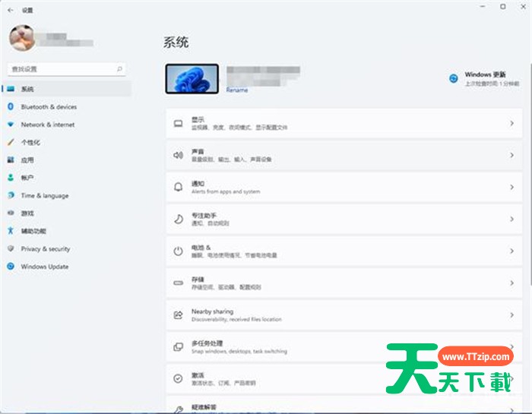The image size is (532, 414).
Task: Open Privacy & security section
Action: pyautogui.click(x=67, y=249)
